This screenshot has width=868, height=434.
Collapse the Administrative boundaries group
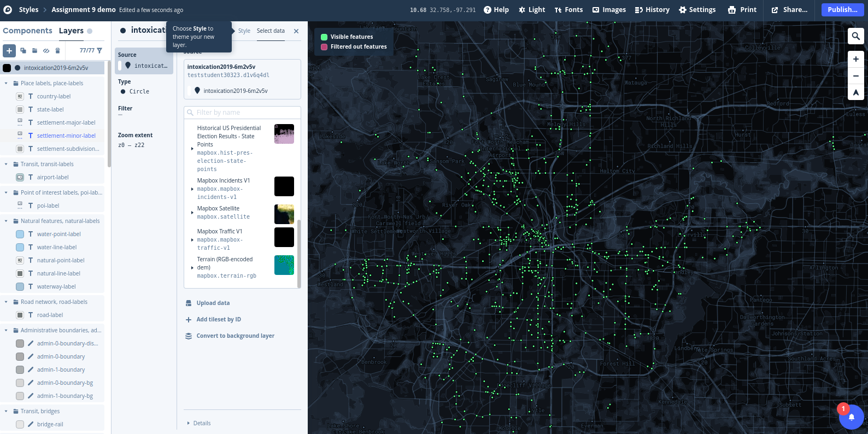[6, 331]
